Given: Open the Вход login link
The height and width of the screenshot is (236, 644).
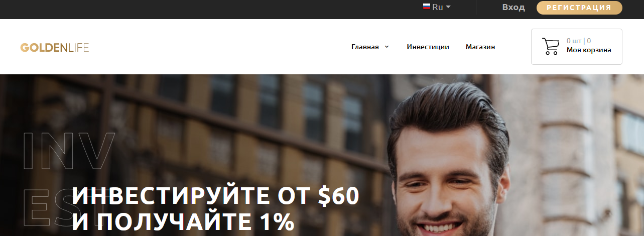Looking at the screenshot, I should [x=513, y=7].
